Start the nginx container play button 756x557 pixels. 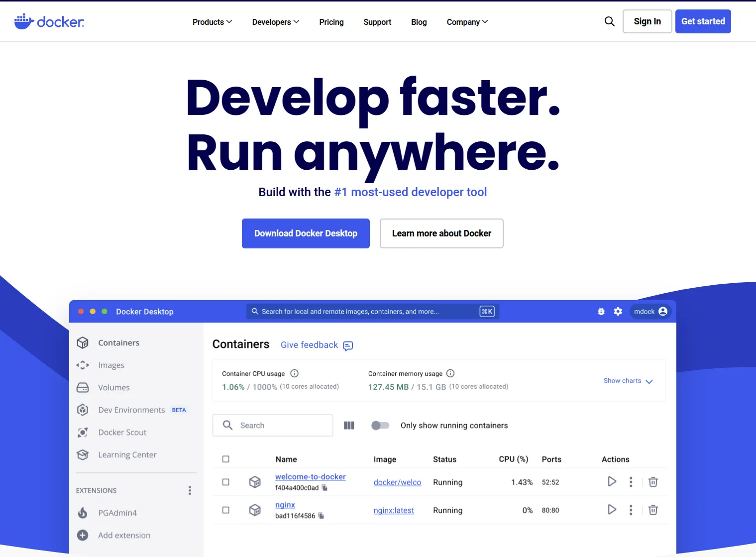(x=612, y=509)
